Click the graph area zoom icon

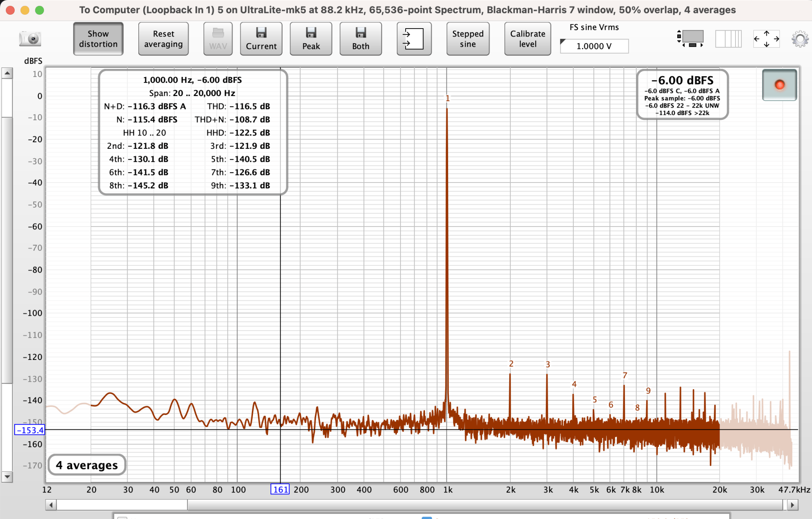click(690, 38)
